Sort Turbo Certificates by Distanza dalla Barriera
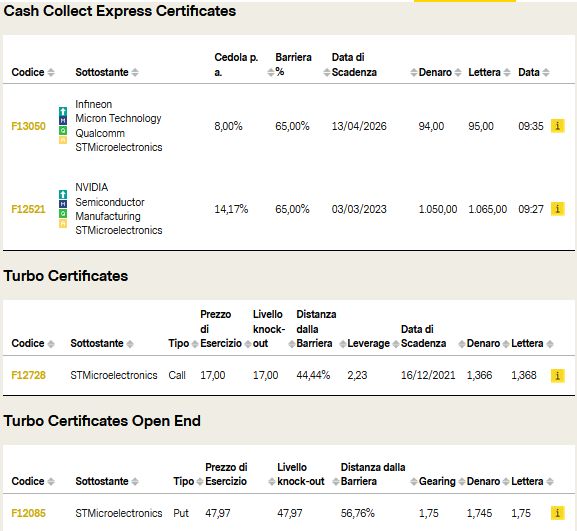 pos(343,344)
